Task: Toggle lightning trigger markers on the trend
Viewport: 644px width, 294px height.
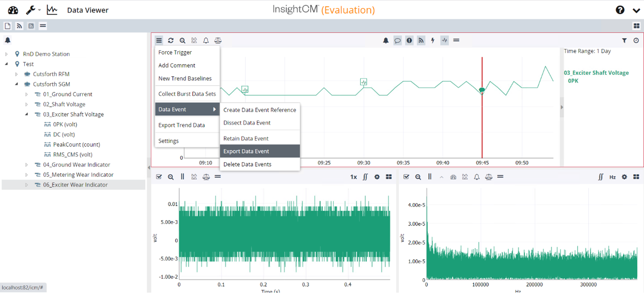Action: pyautogui.click(x=433, y=41)
